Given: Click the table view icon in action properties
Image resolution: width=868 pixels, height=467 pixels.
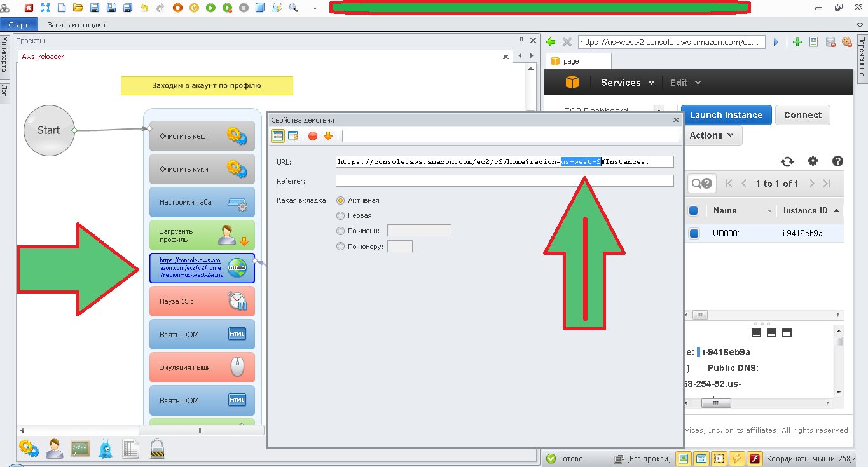Looking at the screenshot, I should click(277, 135).
